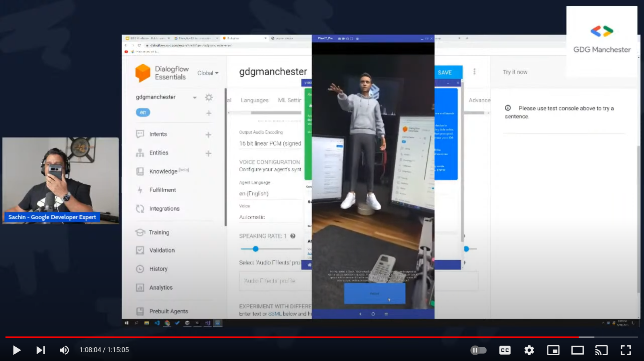Add a new language with plus icon
Viewport: 644px width, 361px height.
tap(209, 113)
